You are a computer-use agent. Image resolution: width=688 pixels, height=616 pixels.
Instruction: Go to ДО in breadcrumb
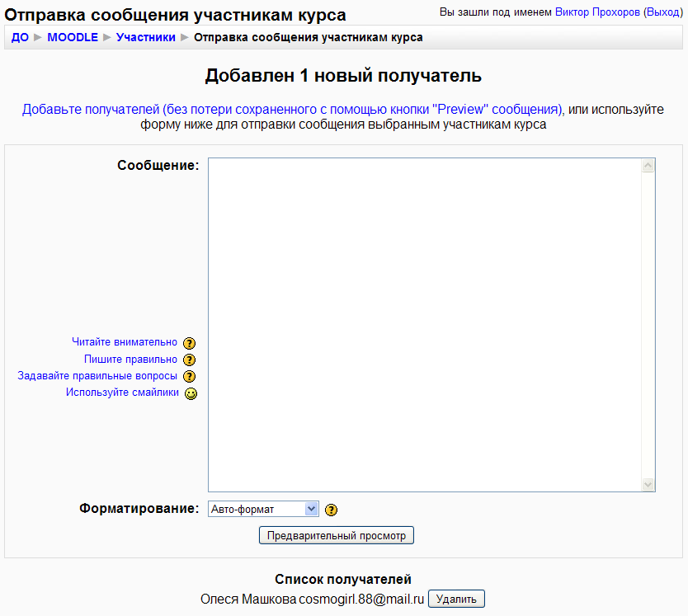pyautogui.click(x=20, y=37)
